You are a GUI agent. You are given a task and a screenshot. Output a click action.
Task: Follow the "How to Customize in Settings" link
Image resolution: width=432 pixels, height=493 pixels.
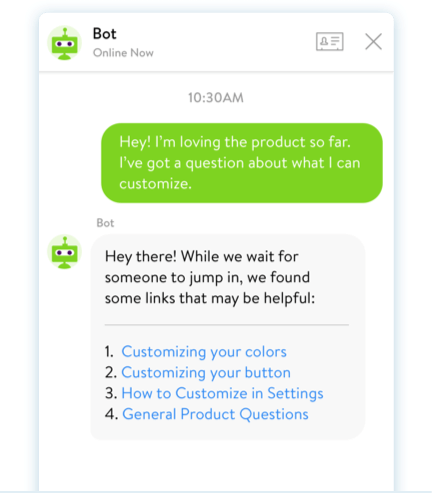(x=222, y=393)
